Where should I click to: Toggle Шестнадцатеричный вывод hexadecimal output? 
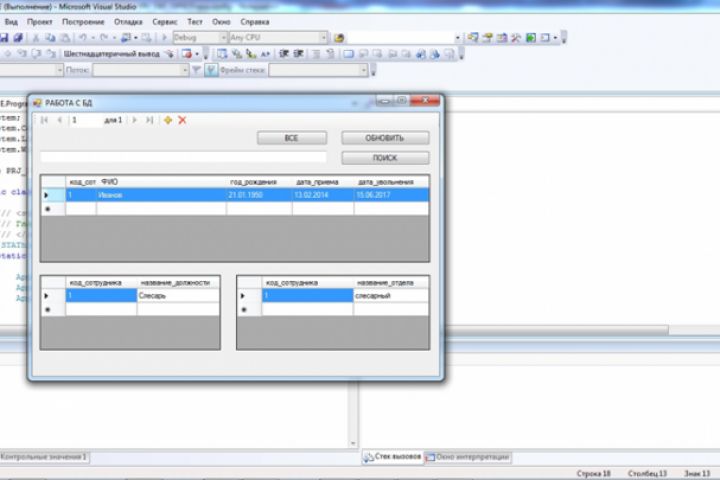click(x=111, y=54)
